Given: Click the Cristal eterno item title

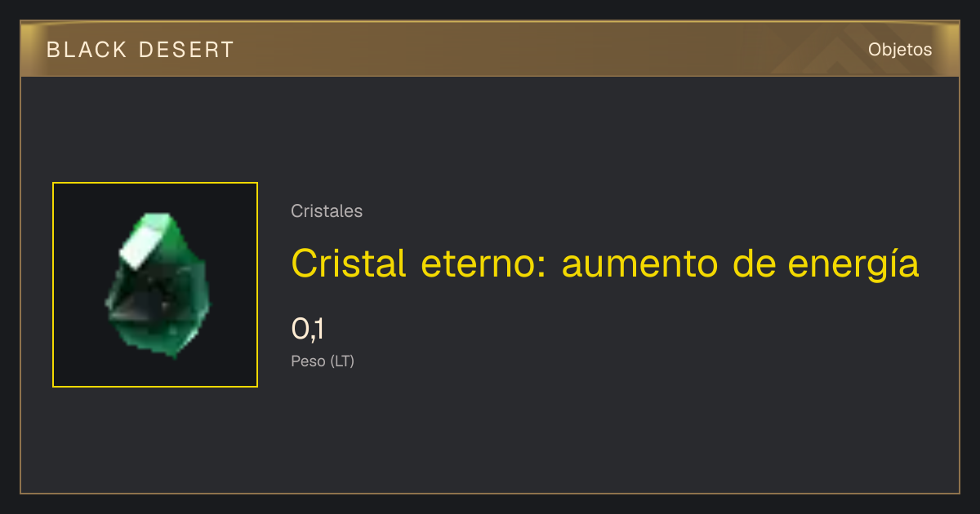Looking at the screenshot, I should (x=605, y=264).
